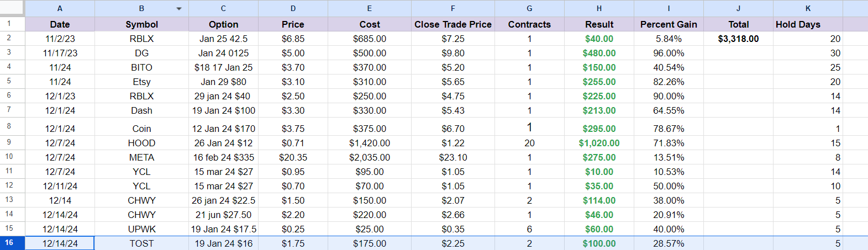868x250 pixels.
Task: Click the select-all corner box
Action: tap(12, 8)
